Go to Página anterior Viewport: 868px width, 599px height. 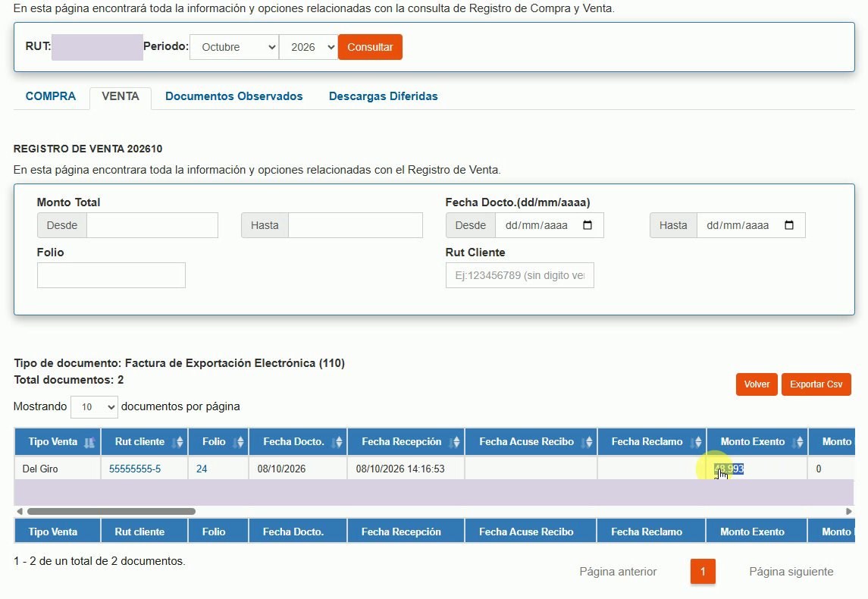(618, 572)
